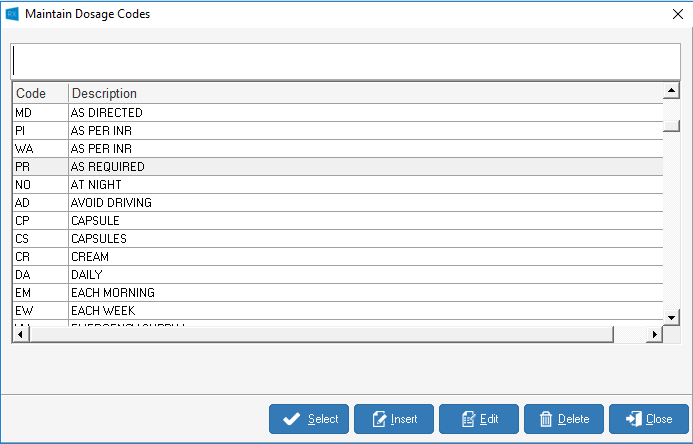Click the checkmark icon on Select button

292,419
